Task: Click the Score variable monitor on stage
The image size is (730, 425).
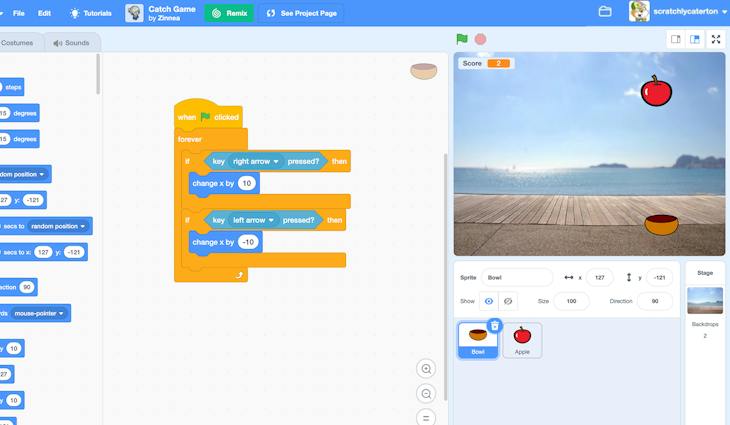Action: click(486, 63)
